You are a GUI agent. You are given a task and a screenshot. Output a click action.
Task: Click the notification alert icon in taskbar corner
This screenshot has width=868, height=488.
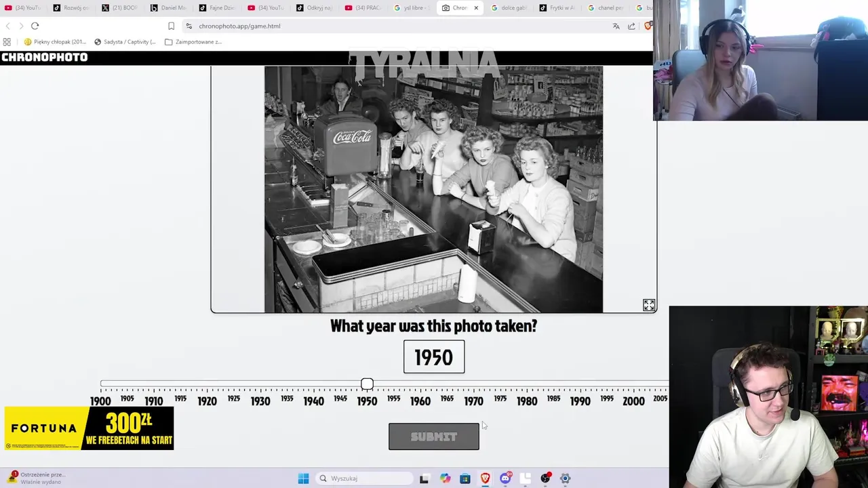click(12, 478)
